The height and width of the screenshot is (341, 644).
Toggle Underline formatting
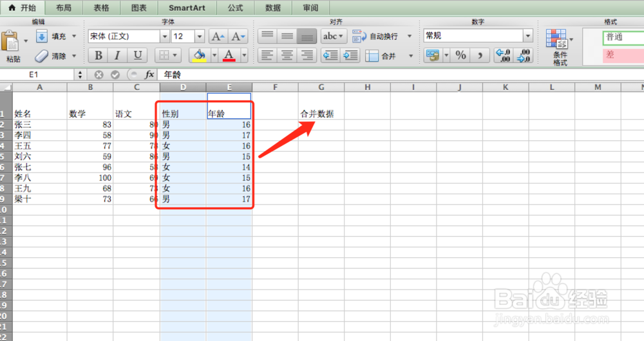[138, 55]
